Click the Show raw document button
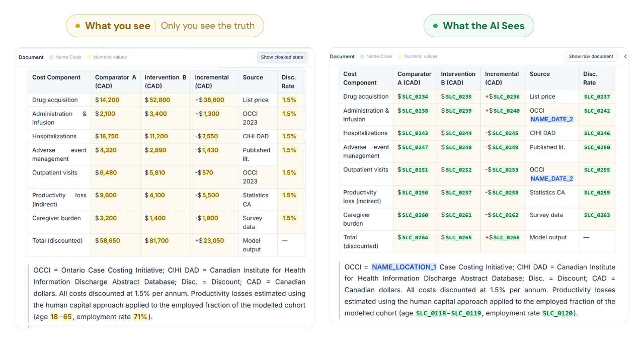The height and width of the screenshot is (362, 644). click(x=591, y=56)
